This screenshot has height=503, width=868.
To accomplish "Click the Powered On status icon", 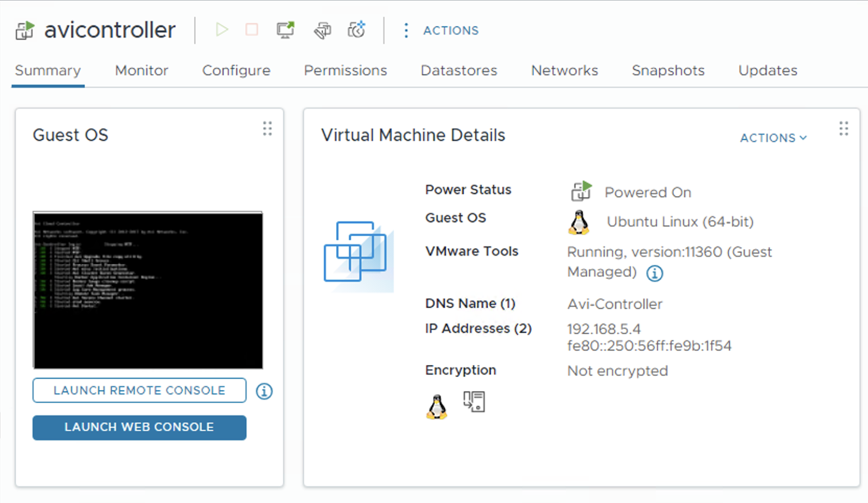I will 581,191.
